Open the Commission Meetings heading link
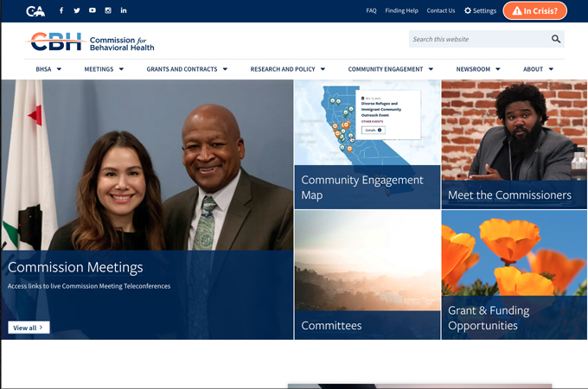This screenshot has height=389, width=588. click(75, 267)
